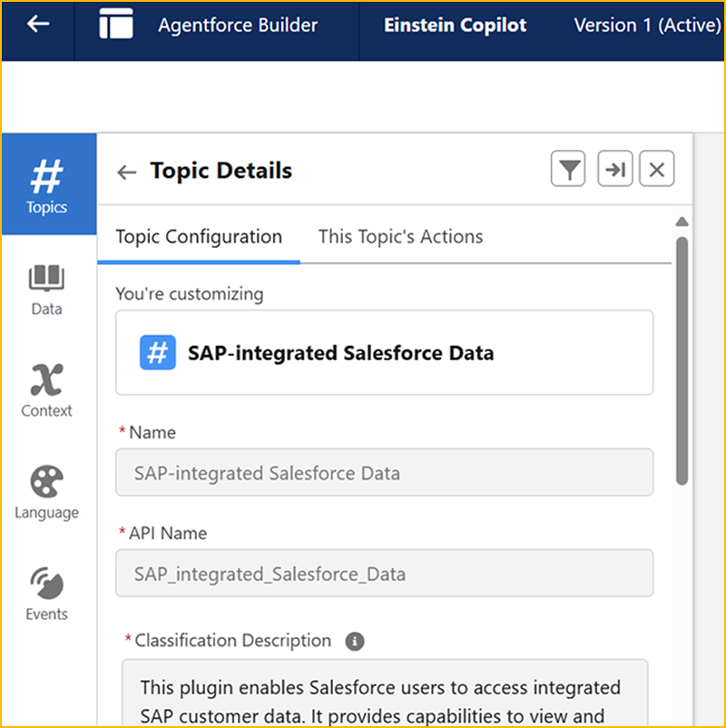The height and width of the screenshot is (728, 726).
Task: Click the filter funnel icon
Action: point(569,170)
